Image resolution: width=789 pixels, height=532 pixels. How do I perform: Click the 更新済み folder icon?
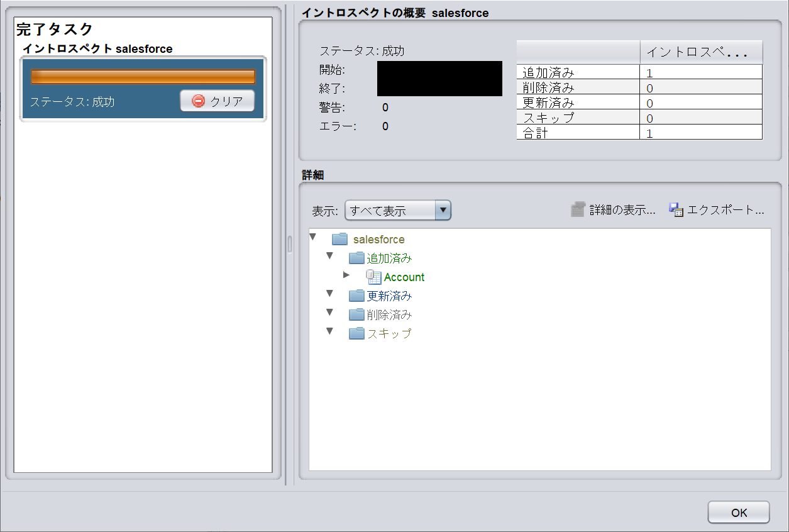tap(356, 296)
